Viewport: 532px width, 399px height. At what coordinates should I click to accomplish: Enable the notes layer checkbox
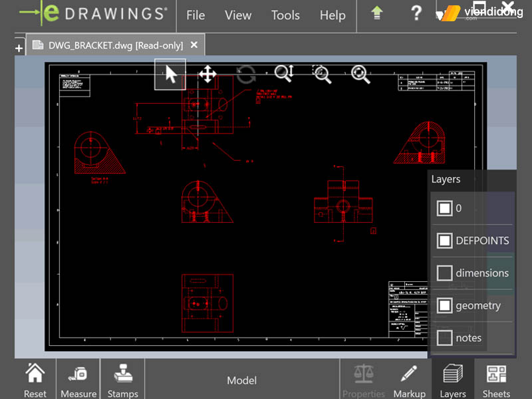(x=444, y=338)
